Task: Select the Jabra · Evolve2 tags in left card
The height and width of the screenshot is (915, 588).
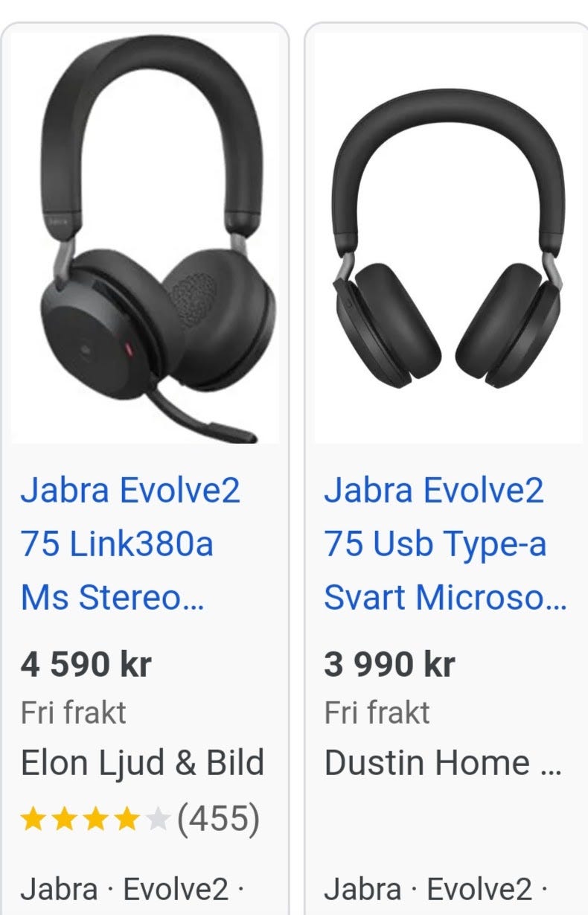Action: (x=132, y=889)
